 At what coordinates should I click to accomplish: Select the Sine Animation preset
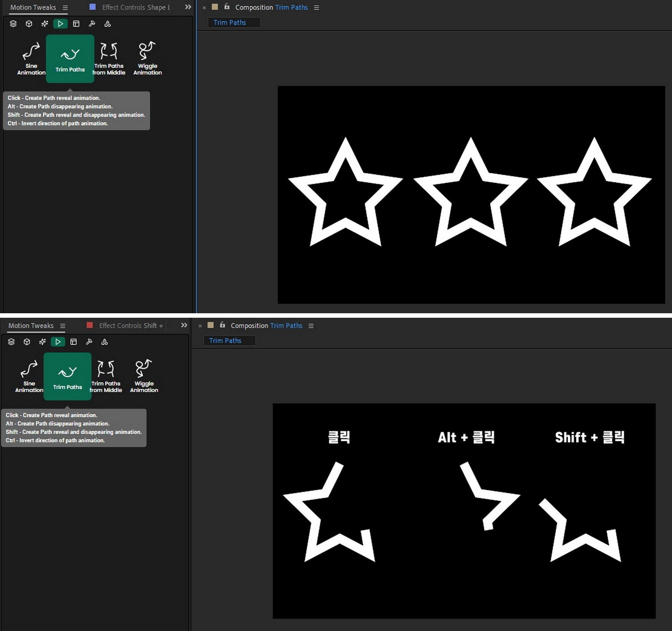click(x=30, y=57)
